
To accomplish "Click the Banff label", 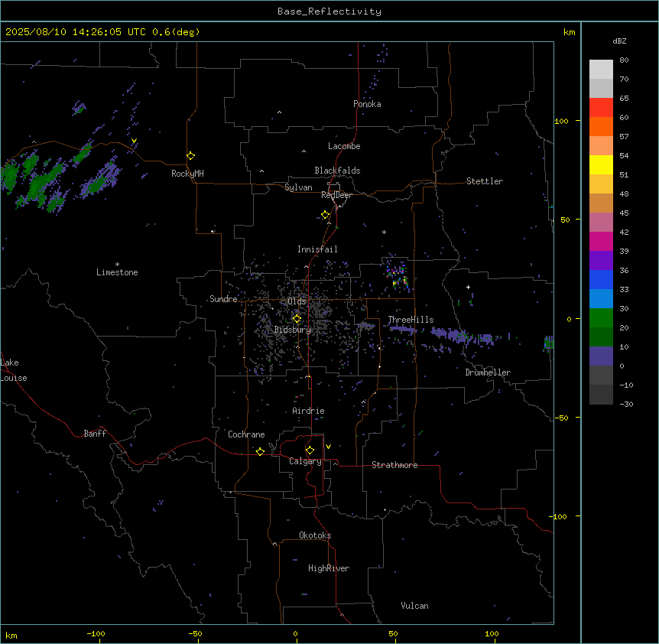I will click(95, 434).
